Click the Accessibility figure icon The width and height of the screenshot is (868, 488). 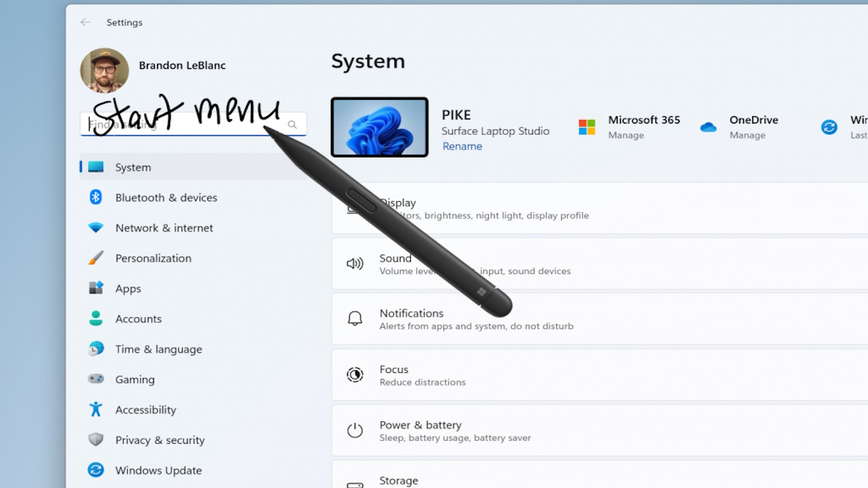click(95, 409)
